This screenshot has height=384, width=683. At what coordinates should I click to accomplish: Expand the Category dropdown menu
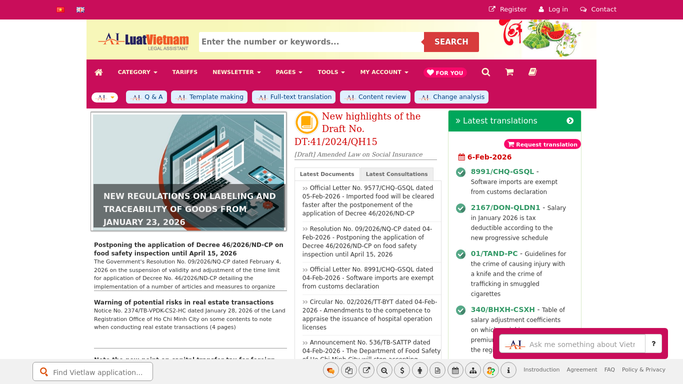pyautogui.click(x=137, y=72)
